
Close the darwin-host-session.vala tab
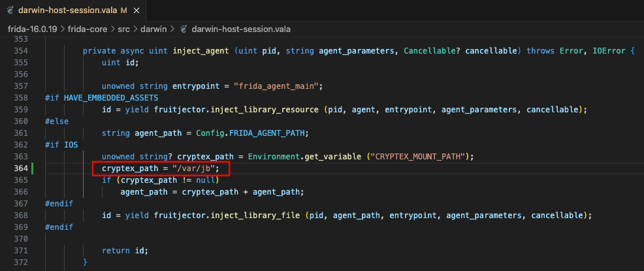click(137, 10)
